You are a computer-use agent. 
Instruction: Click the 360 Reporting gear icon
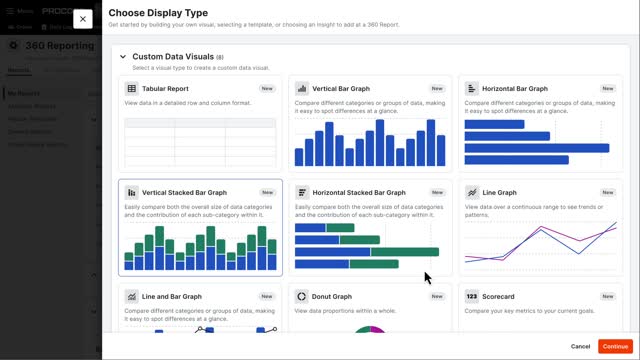pos(13,45)
